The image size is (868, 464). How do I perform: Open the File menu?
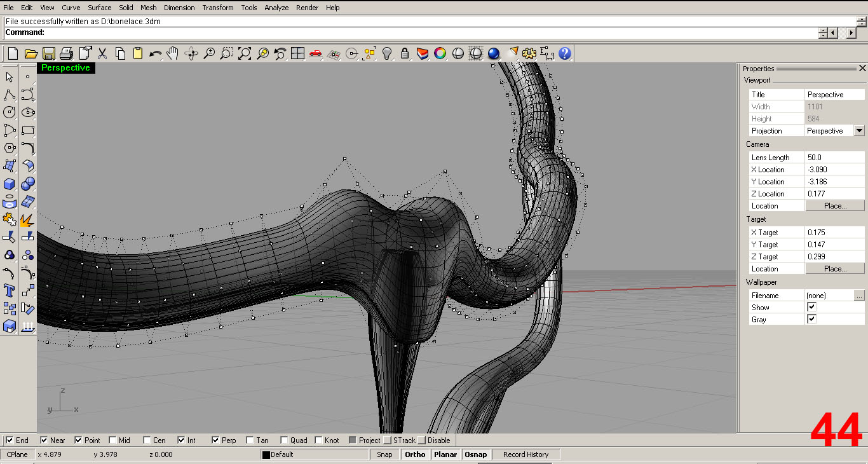point(8,8)
